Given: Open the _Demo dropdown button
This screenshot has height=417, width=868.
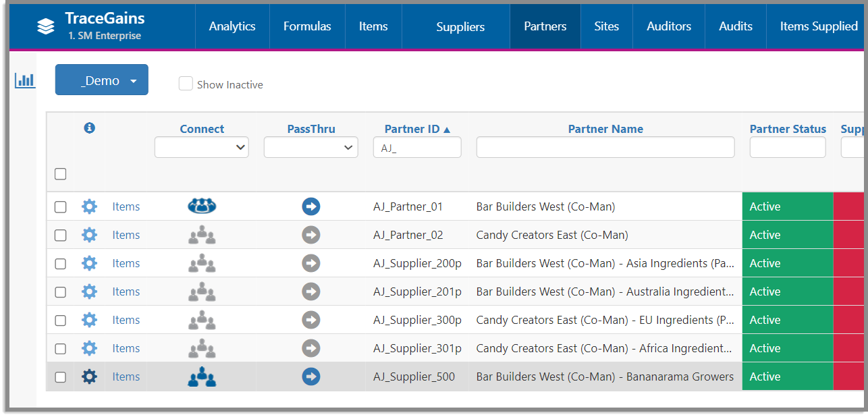Looking at the screenshot, I should [x=102, y=80].
